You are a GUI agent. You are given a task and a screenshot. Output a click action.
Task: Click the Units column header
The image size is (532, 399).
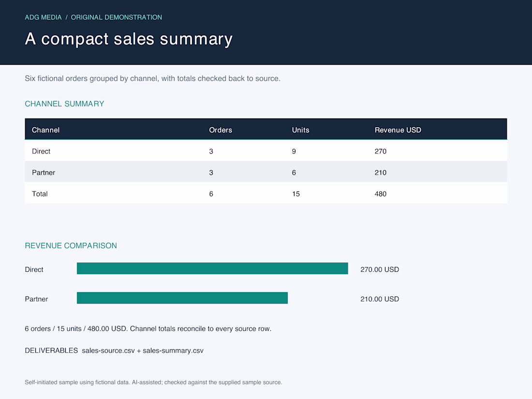coord(301,130)
